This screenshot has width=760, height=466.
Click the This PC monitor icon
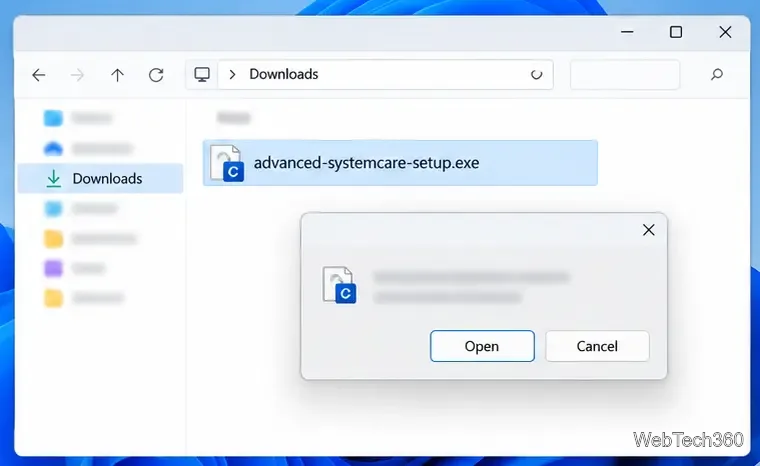pos(202,75)
